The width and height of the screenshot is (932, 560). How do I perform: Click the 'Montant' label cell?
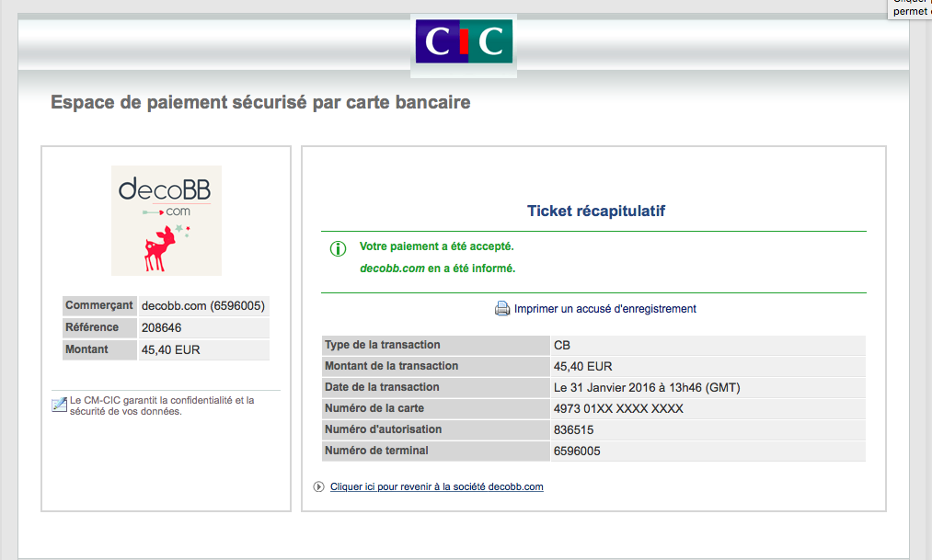[x=99, y=349]
